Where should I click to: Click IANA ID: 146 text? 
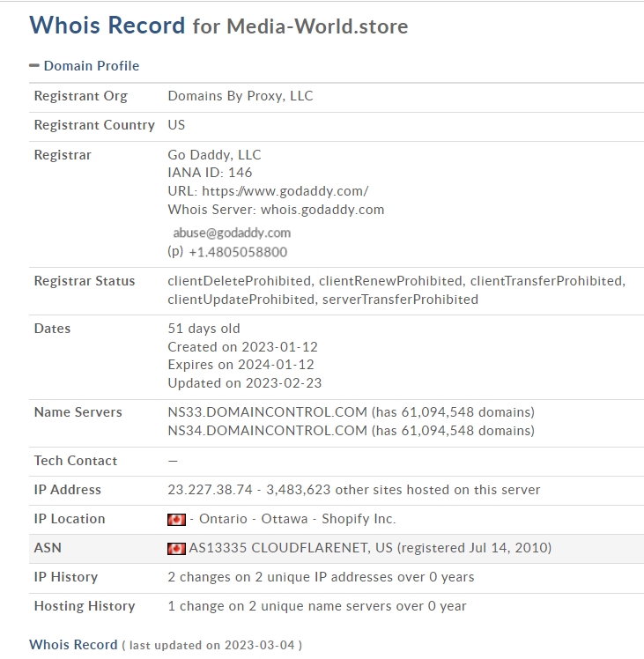210,173
